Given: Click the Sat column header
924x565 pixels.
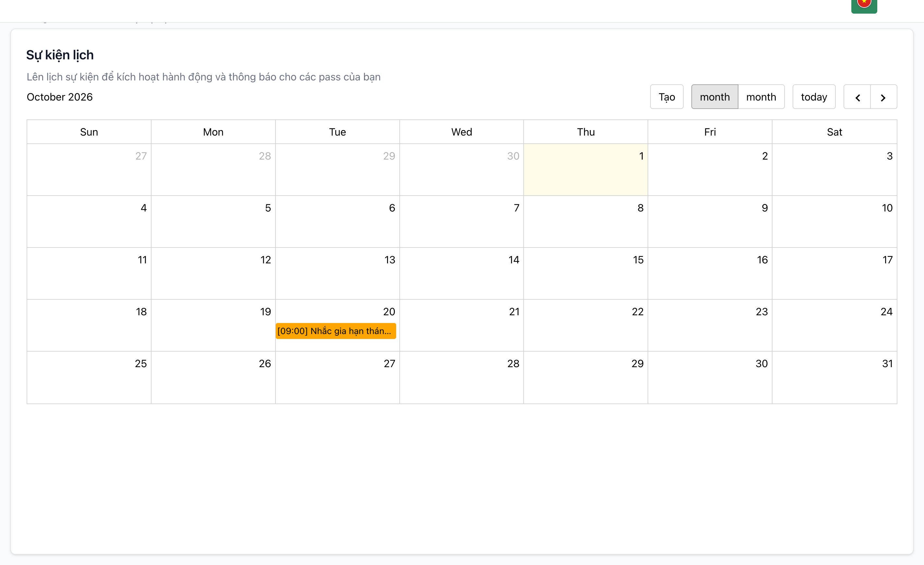Looking at the screenshot, I should pos(834,132).
